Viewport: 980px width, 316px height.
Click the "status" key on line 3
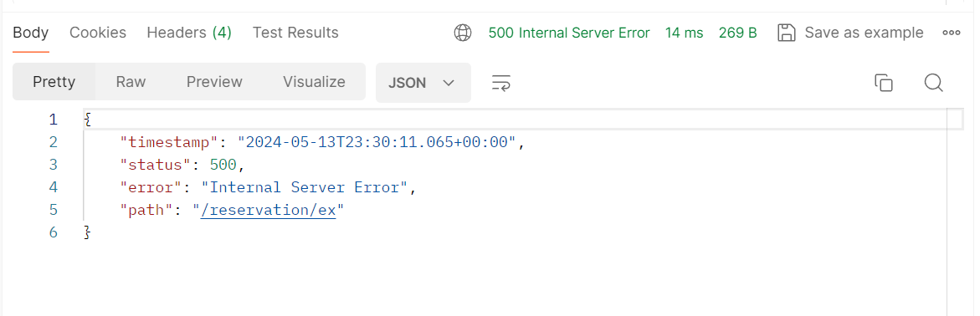pos(156,165)
